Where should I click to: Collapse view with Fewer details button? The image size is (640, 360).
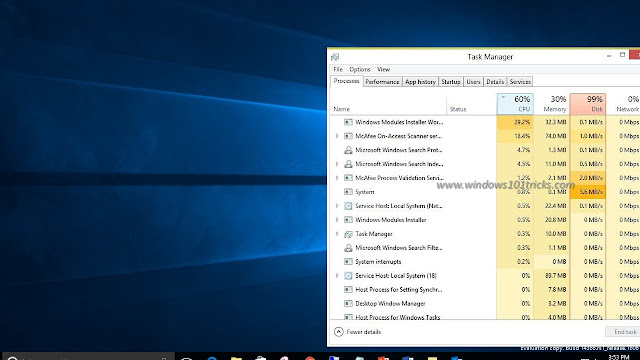[358, 332]
